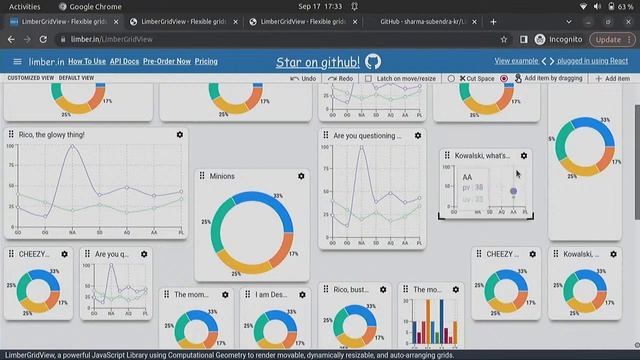Click the Add item button

coord(612,78)
